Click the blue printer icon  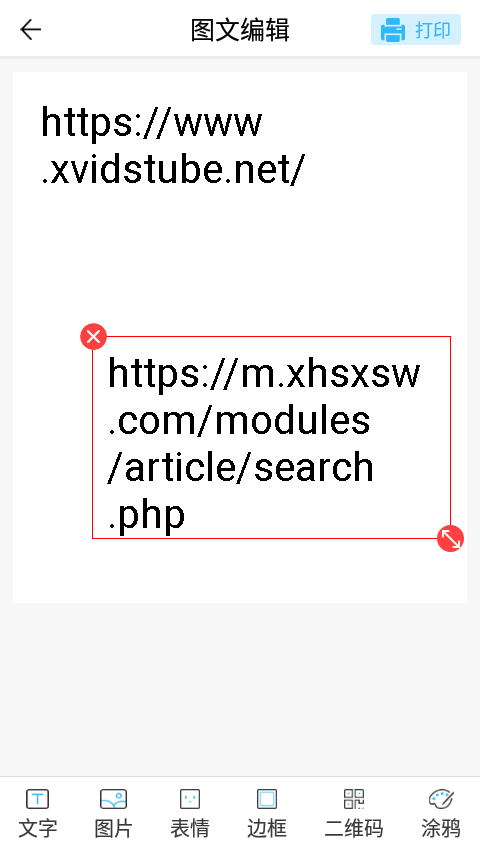coord(392,30)
